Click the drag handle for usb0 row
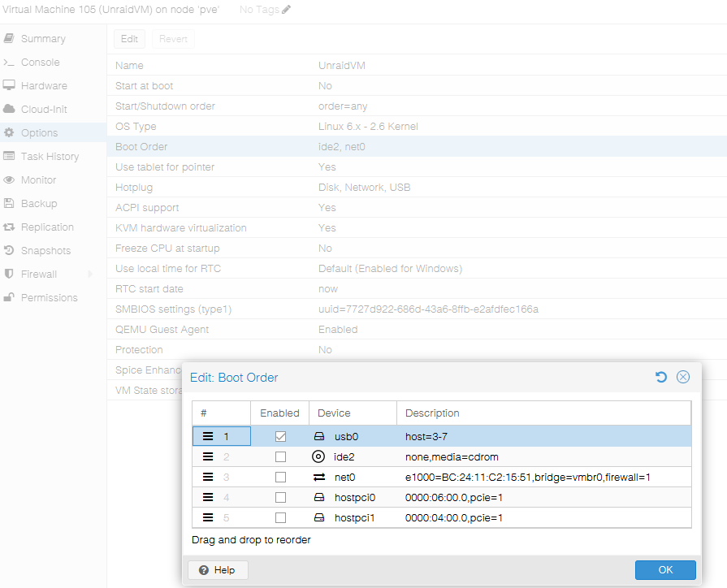Screen dimensions: 727x588 (208, 436)
